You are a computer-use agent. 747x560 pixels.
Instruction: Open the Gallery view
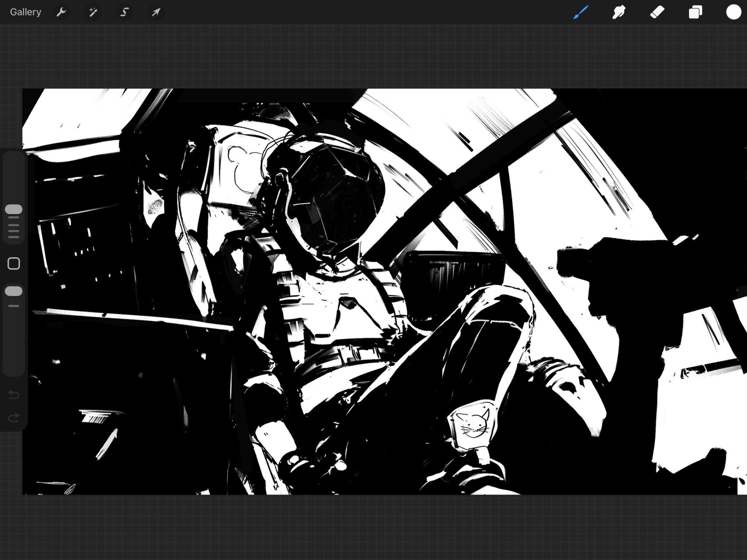point(25,12)
